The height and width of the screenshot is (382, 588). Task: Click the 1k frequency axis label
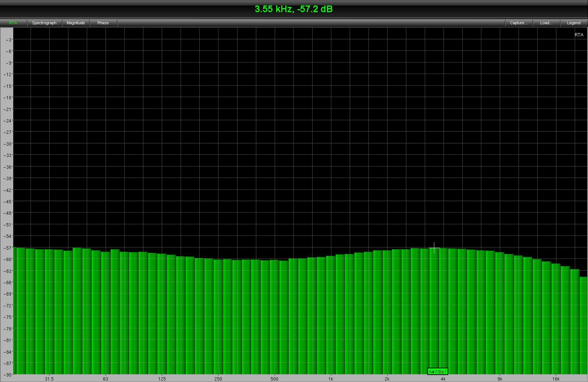331,379
